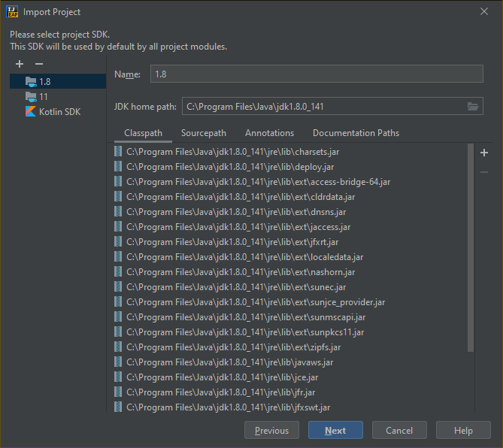Browse for JDK home path folder
The height and width of the screenshot is (448, 503).
tap(473, 107)
